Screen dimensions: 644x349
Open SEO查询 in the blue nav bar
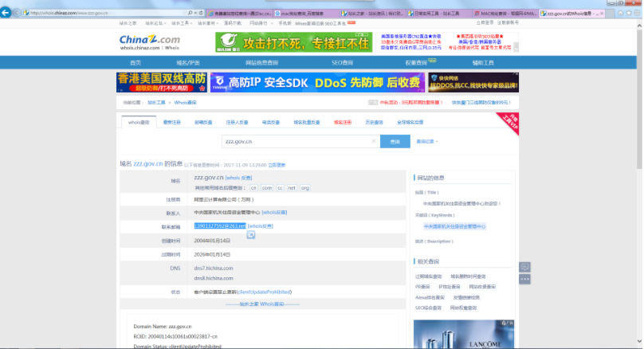[x=342, y=63]
